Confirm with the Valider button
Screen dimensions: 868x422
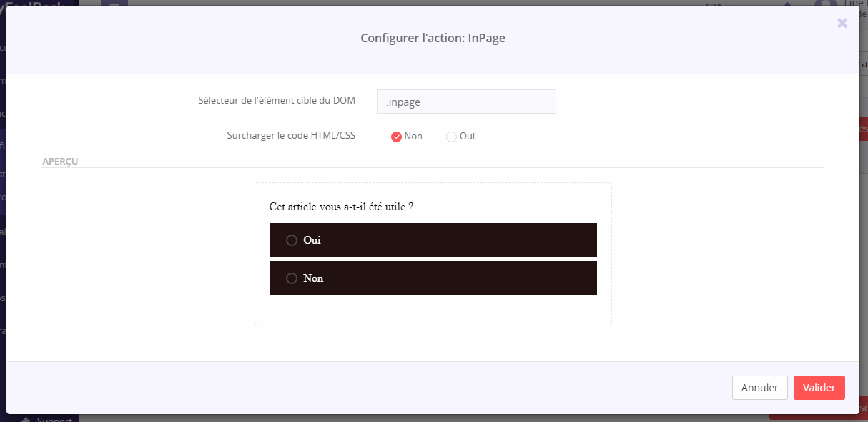819,388
